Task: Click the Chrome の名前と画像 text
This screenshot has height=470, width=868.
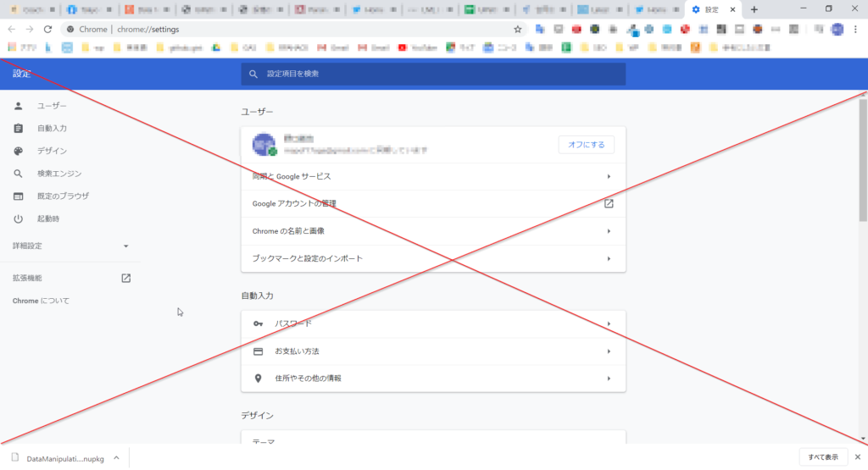Action: point(288,231)
